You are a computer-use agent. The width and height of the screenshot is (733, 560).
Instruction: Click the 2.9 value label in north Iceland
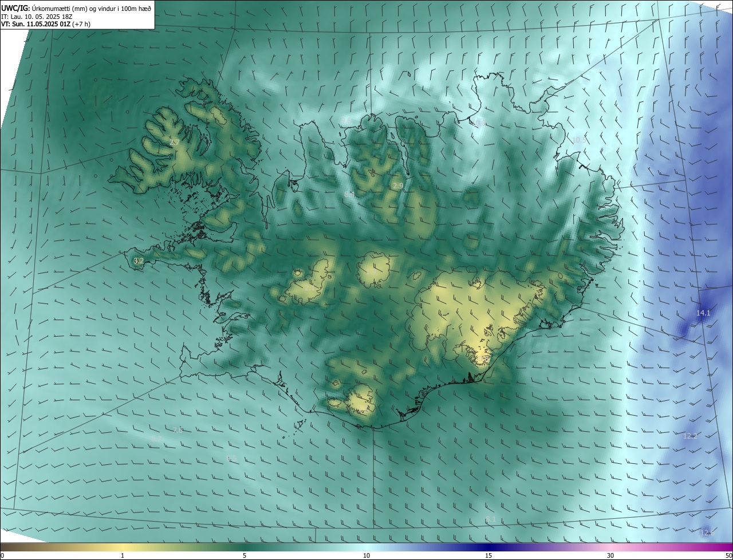398,186
